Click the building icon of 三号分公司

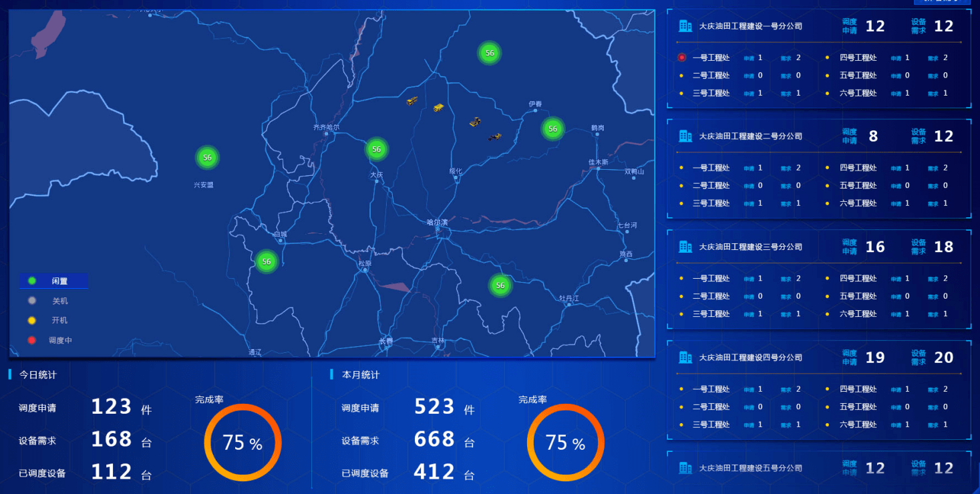[685, 247]
